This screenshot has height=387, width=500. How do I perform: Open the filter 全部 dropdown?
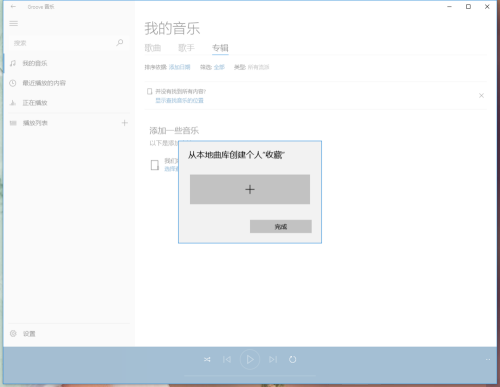click(x=219, y=67)
